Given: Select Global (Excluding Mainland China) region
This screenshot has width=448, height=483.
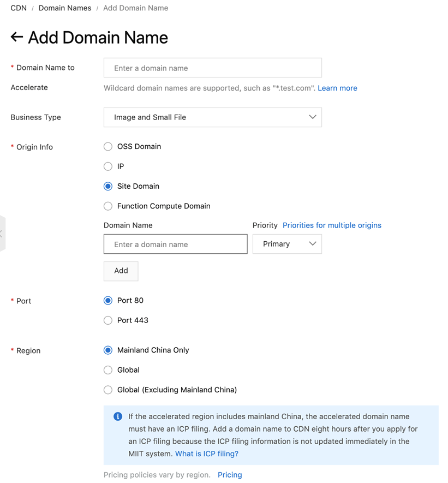Looking at the screenshot, I should (x=108, y=390).
